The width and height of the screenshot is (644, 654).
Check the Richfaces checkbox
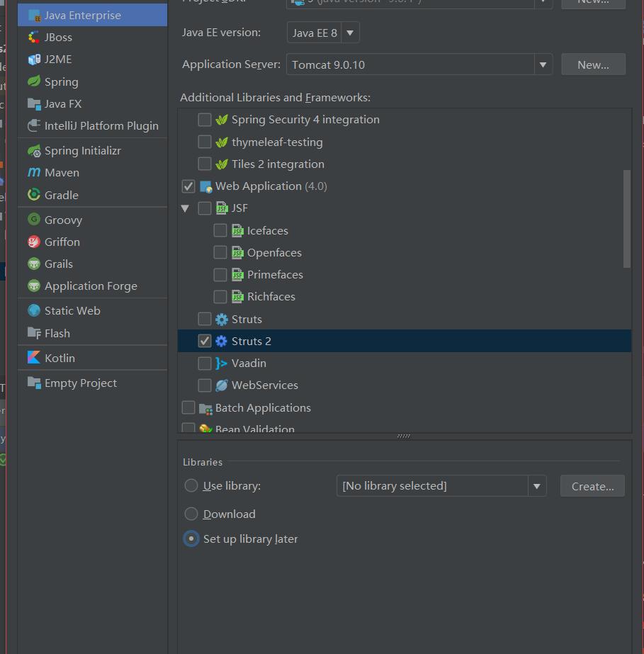click(x=220, y=297)
